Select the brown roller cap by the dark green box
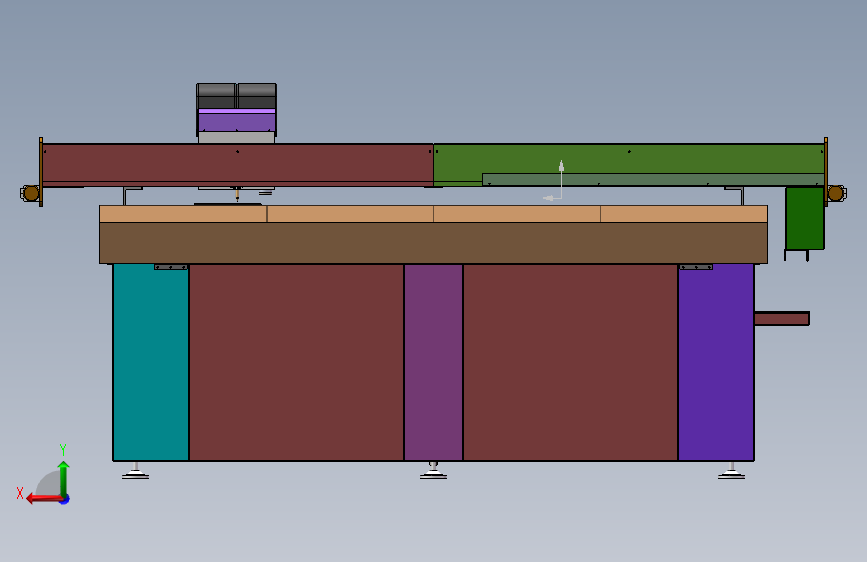 coord(837,193)
